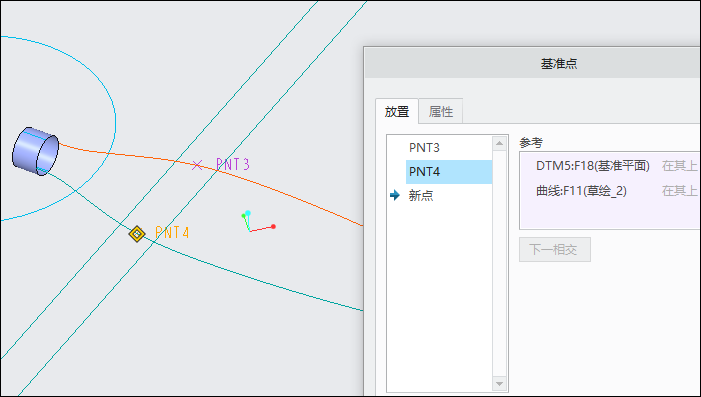701x397 pixels.
Task: Click the point list scroll down arrow
Action: [499, 384]
